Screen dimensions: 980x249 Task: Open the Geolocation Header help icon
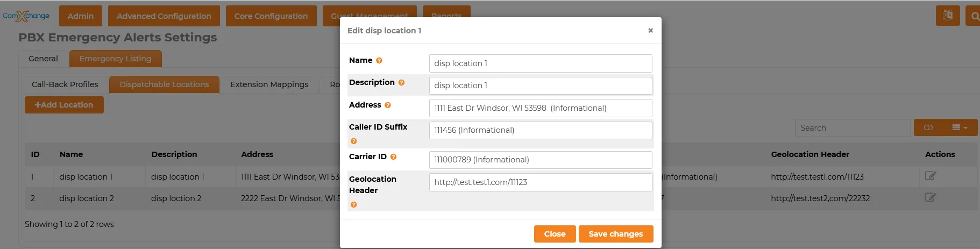pyautogui.click(x=353, y=205)
